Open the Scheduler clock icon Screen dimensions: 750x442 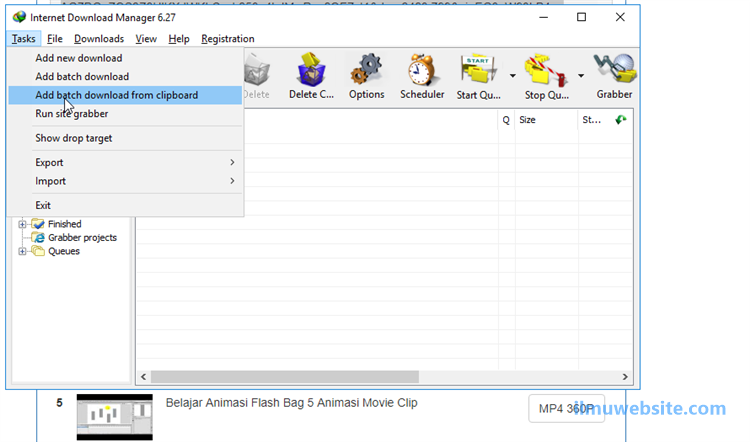pyautogui.click(x=422, y=70)
